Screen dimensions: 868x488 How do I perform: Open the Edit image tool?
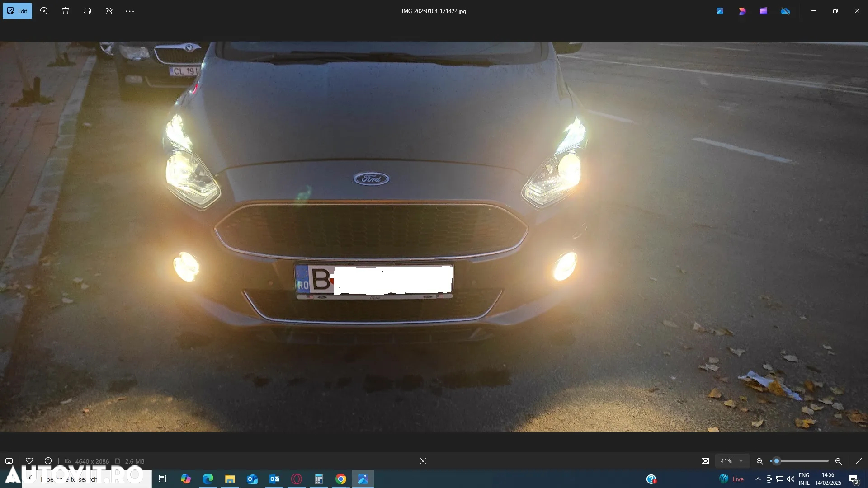coord(17,11)
